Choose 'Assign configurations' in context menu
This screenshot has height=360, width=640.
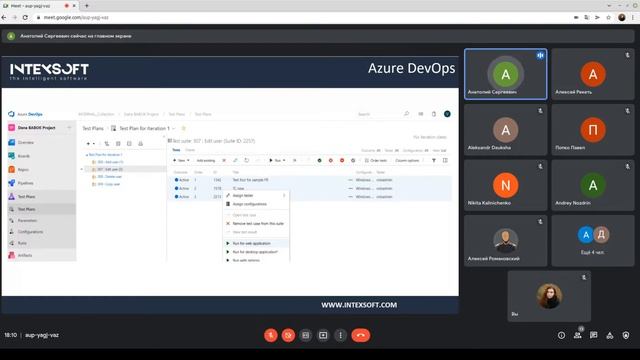click(256, 204)
